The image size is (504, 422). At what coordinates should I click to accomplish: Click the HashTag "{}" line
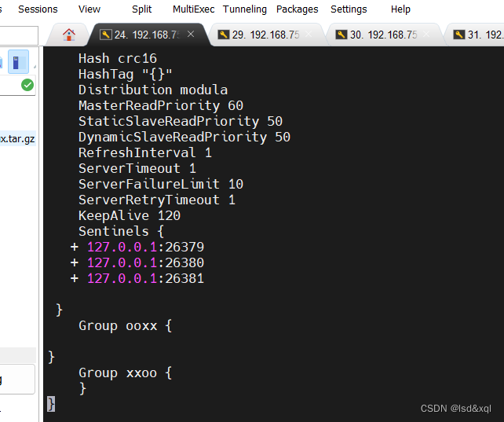pyautogui.click(x=126, y=75)
